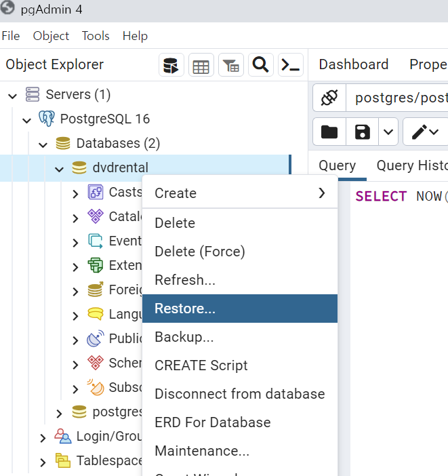Open the Help menu
The image size is (448, 476).
coord(135,36)
